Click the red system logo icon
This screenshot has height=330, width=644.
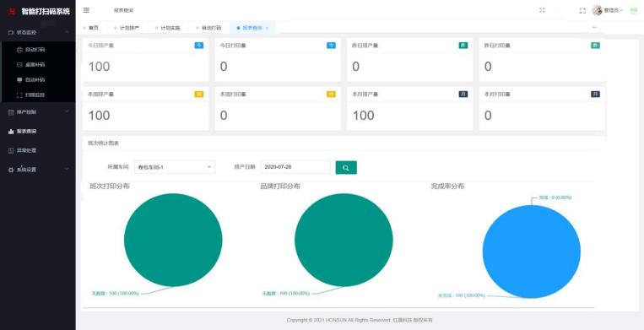click(12, 12)
